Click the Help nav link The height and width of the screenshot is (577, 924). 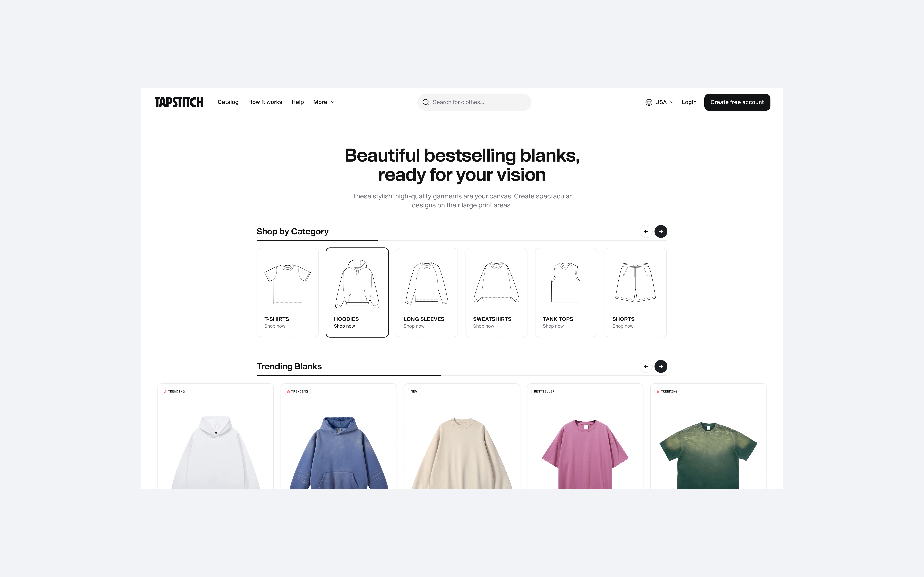click(x=297, y=102)
